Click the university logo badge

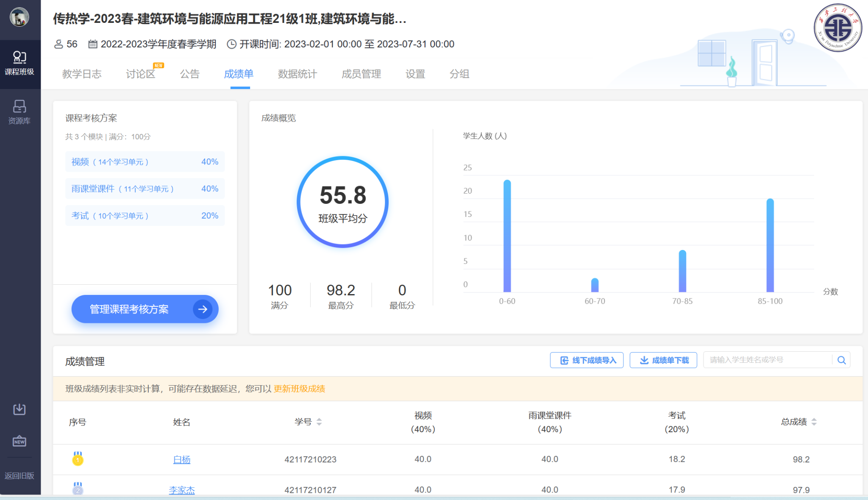(837, 28)
